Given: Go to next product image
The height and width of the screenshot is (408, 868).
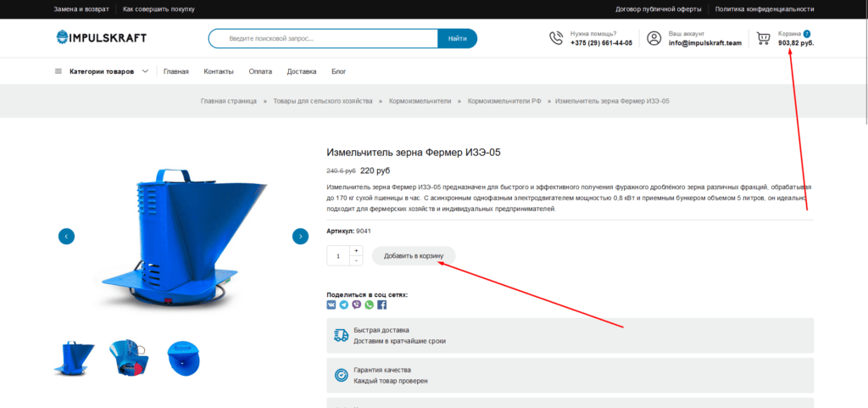Looking at the screenshot, I should pos(301,237).
